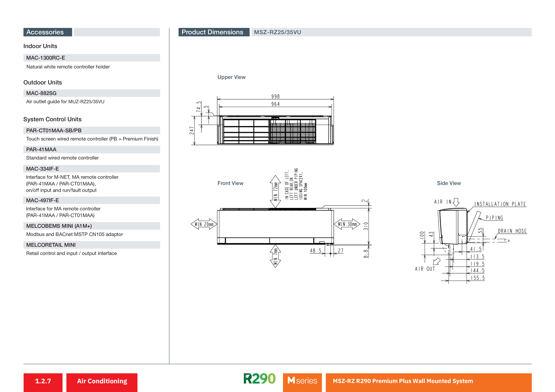Click the MSZ-RZ25/35VU model label

(x=277, y=32)
